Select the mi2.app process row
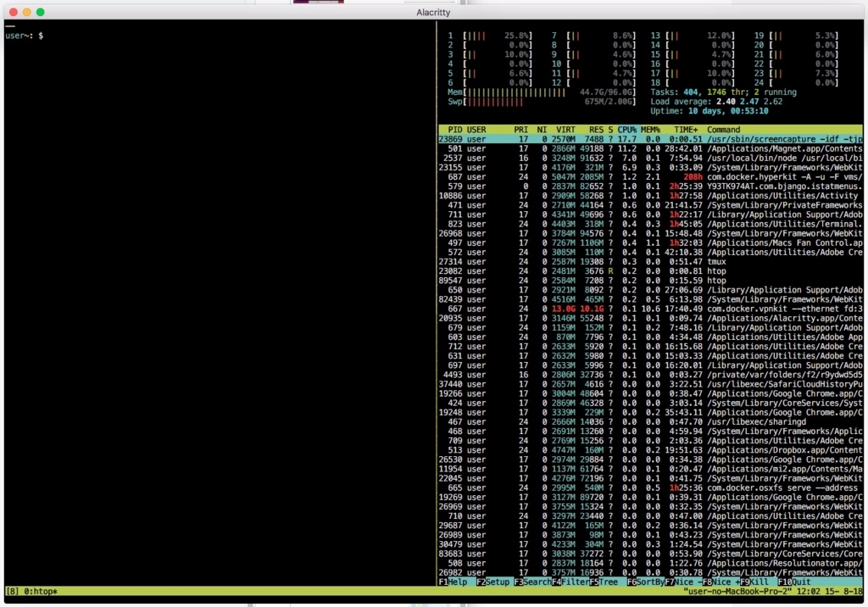The width and height of the screenshot is (868, 607). 650,469
